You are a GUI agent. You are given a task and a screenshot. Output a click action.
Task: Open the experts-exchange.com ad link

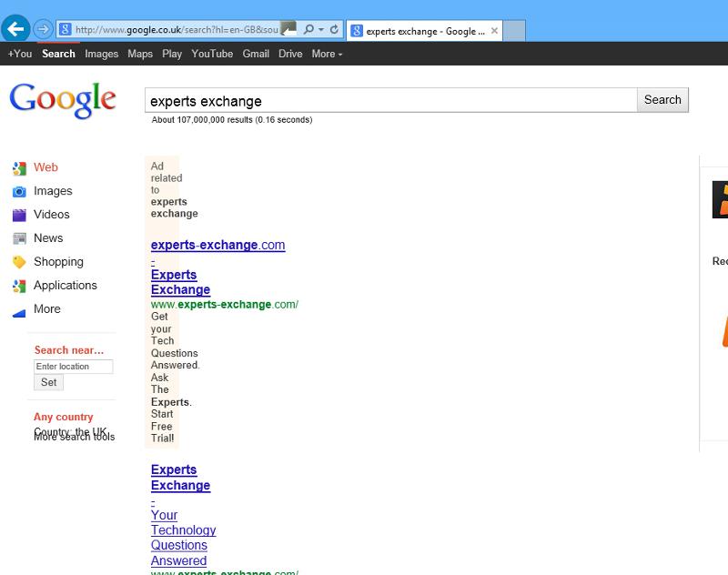coord(217,245)
